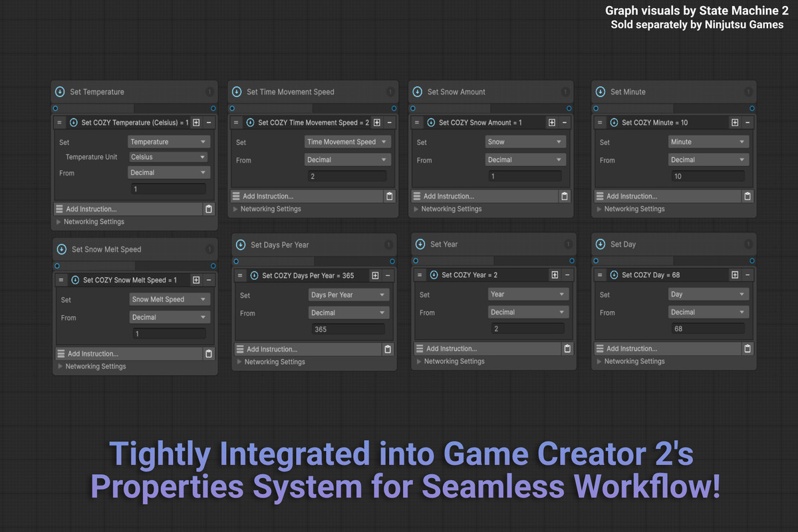Screen dimensions: 798x532
Task: Click Add Instruction in Set Snow Amount node
Action: click(x=485, y=196)
